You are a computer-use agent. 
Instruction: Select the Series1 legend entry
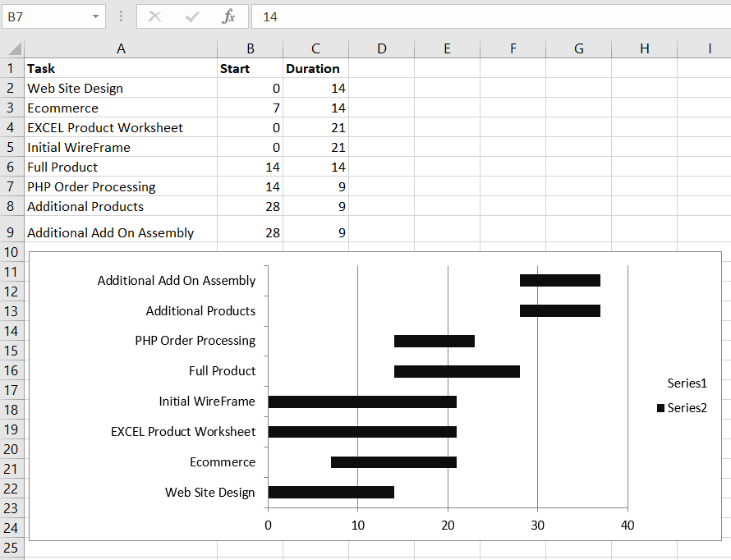pos(687,383)
